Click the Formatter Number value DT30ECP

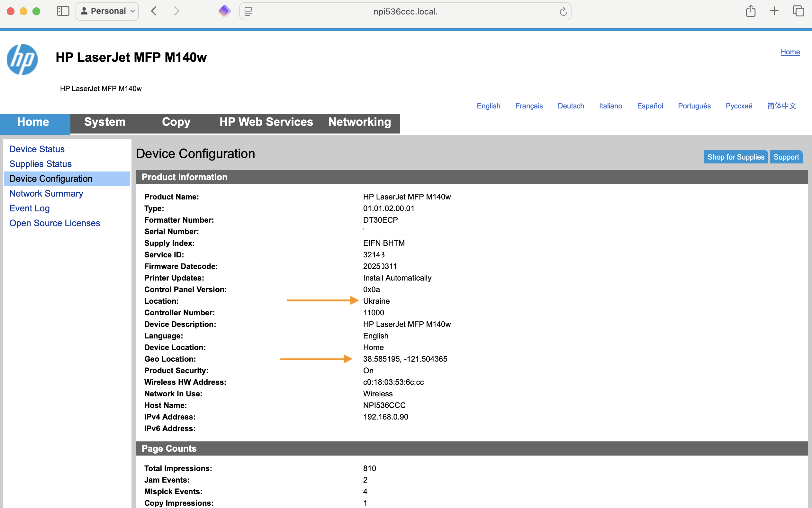click(380, 220)
